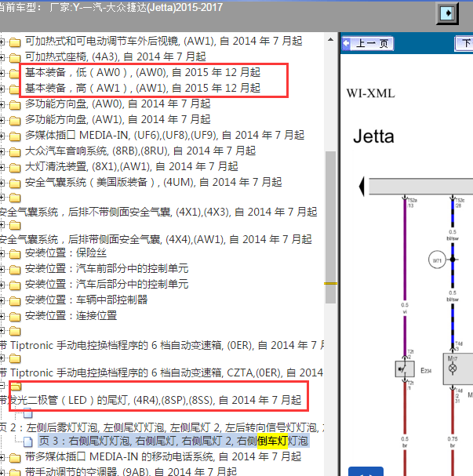473x476 pixels.
Task: Select 安全气囊系统（美国版装备）(4UM) entry
Action: [x=153, y=182]
